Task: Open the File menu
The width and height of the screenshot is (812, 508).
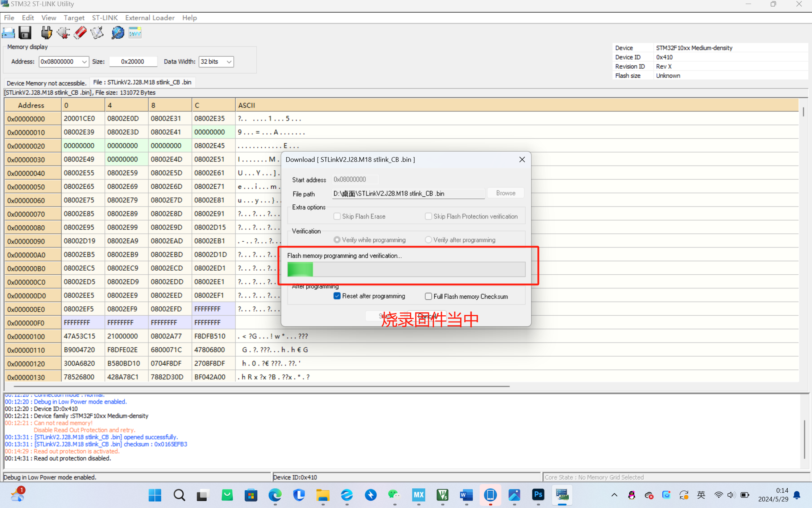Action: click(9, 18)
